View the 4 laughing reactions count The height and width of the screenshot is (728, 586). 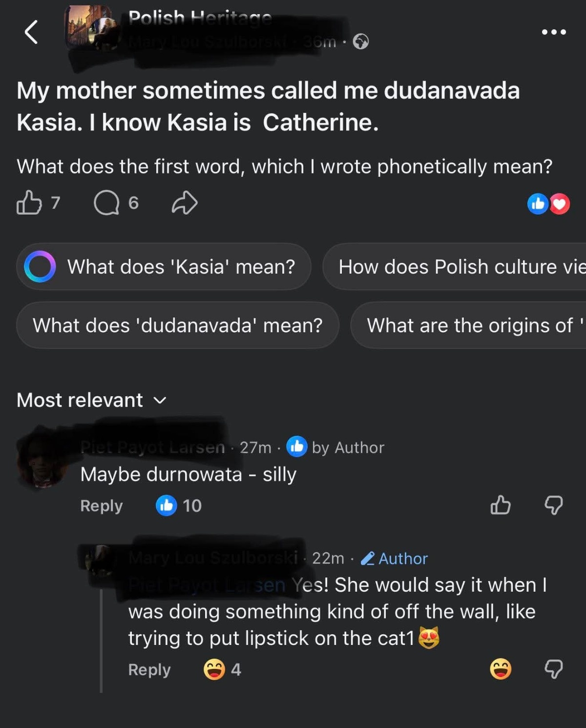[x=223, y=670]
